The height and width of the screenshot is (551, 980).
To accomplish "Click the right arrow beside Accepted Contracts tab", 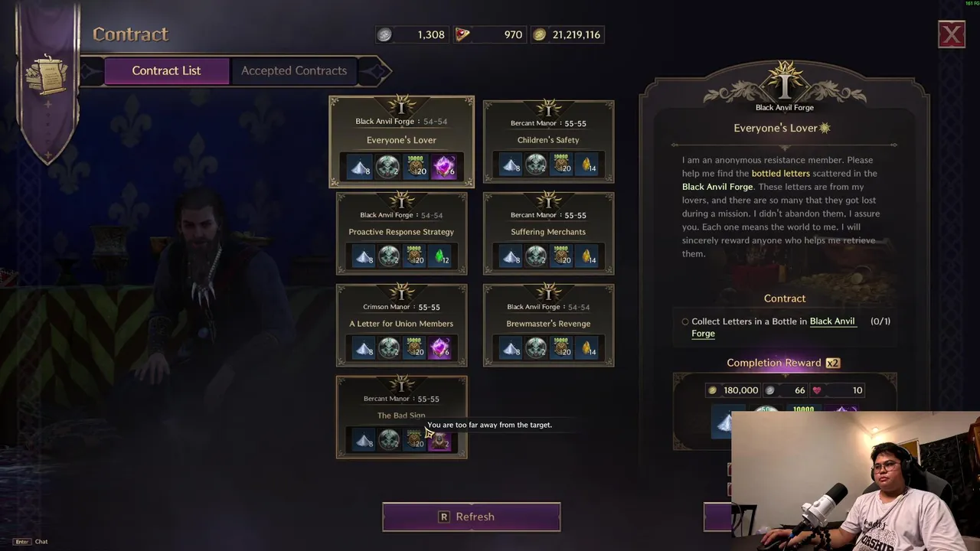I will tap(376, 71).
